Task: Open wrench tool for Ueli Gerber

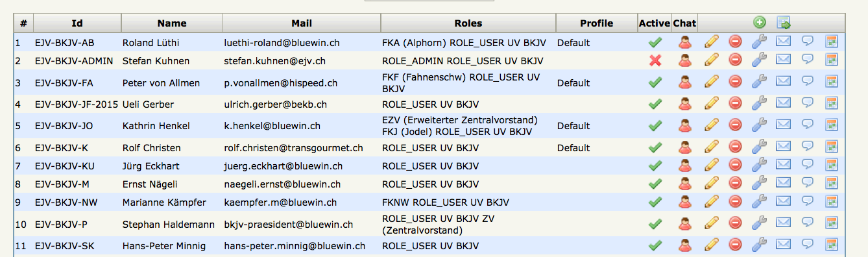Action: tap(759, 104)
